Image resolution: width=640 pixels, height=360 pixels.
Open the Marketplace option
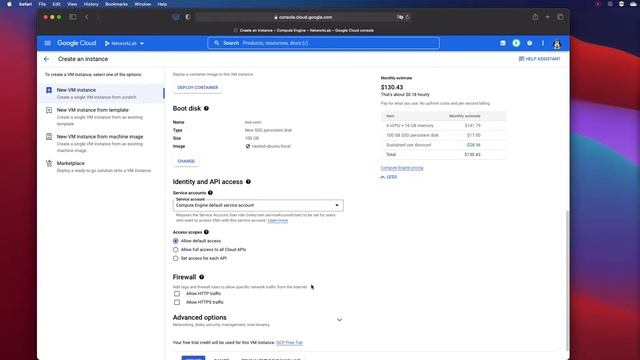102,167
